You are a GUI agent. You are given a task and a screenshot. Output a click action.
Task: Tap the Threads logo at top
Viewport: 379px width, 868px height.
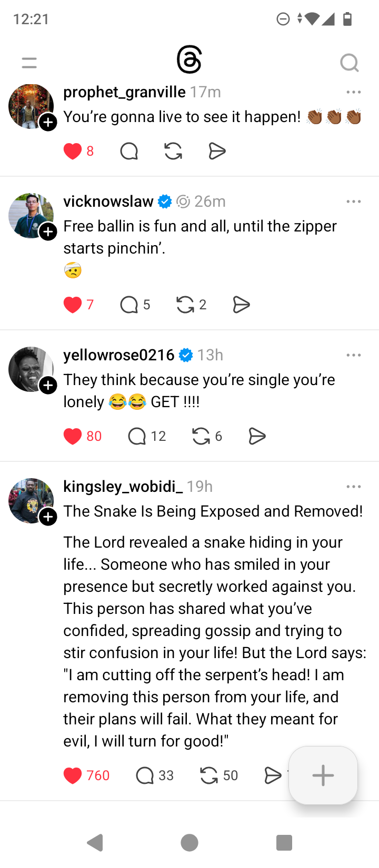(189, 60)
